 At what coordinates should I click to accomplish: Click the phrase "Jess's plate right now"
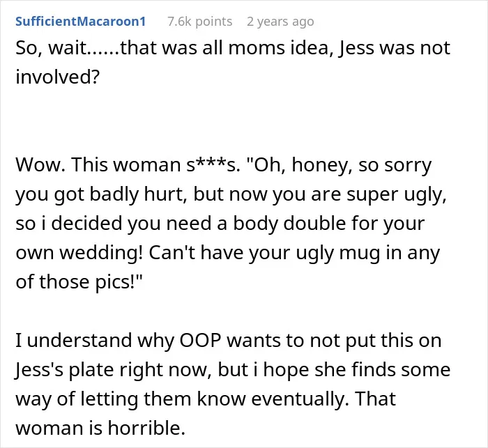coord(113,370)
